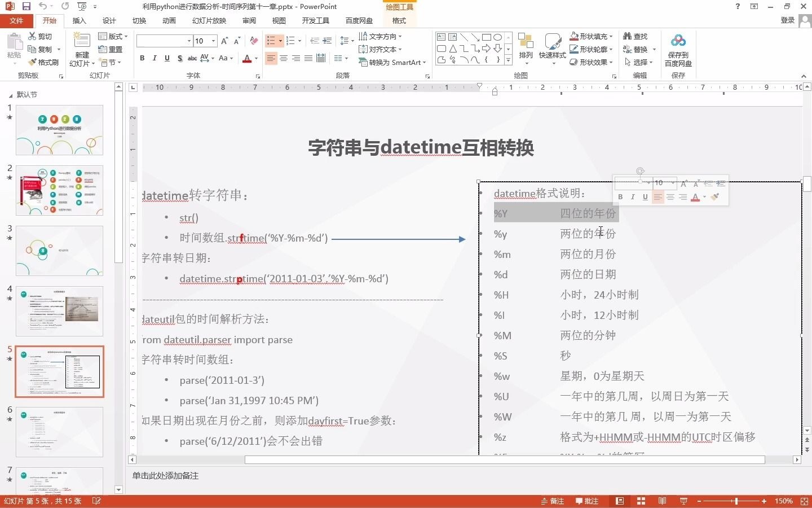The height and width of the screenshot is (508, 812).
Task: Switch to 动画 animations tab
Action: click(169, 20)
